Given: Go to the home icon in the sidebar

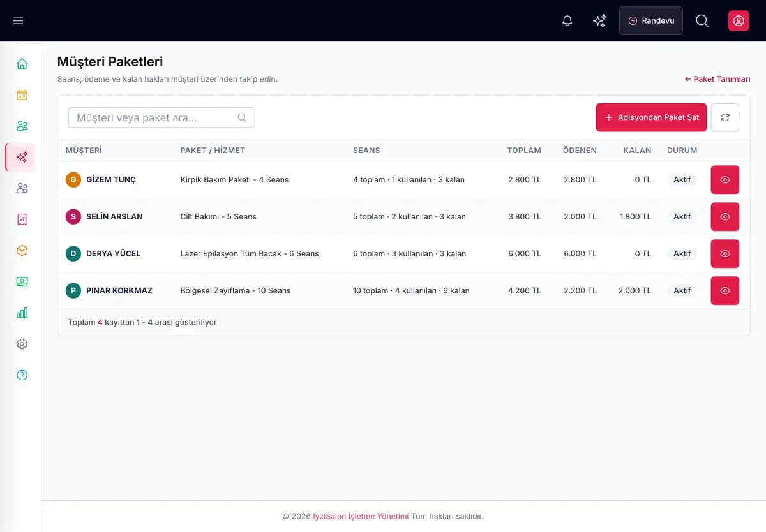Looking at the screenshot, I should pyautogui.click(x=22, y=63).
